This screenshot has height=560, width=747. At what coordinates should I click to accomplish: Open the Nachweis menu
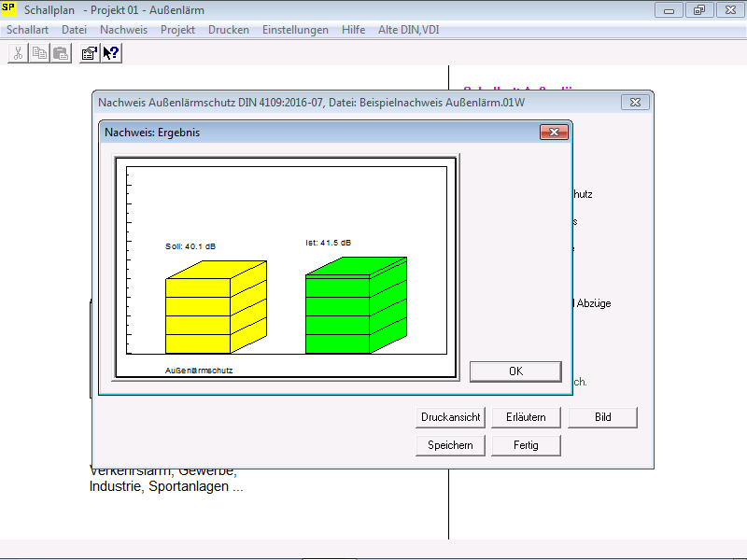pyautogui.click(x=124, y=30)
